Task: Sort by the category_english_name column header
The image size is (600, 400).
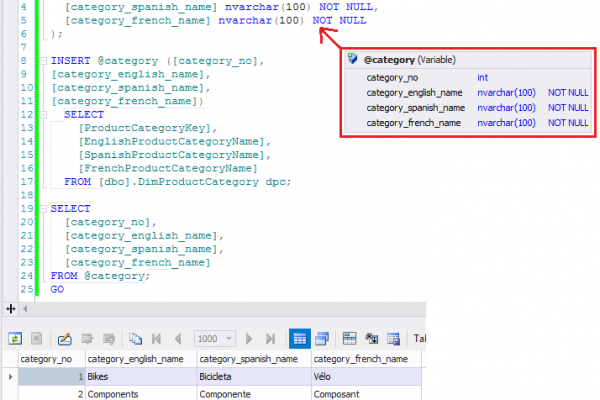Action: click(x=141, y=359)
